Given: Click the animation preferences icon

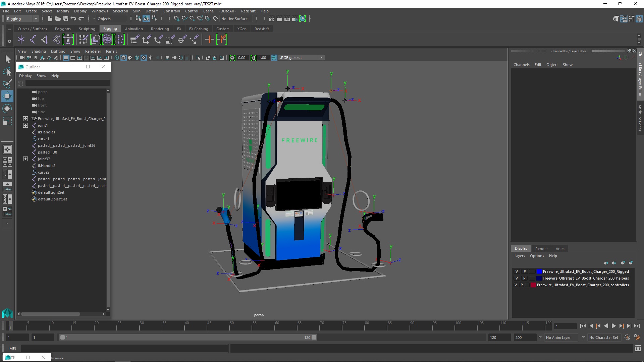Looking at the screenshot, I should [637, 338].
